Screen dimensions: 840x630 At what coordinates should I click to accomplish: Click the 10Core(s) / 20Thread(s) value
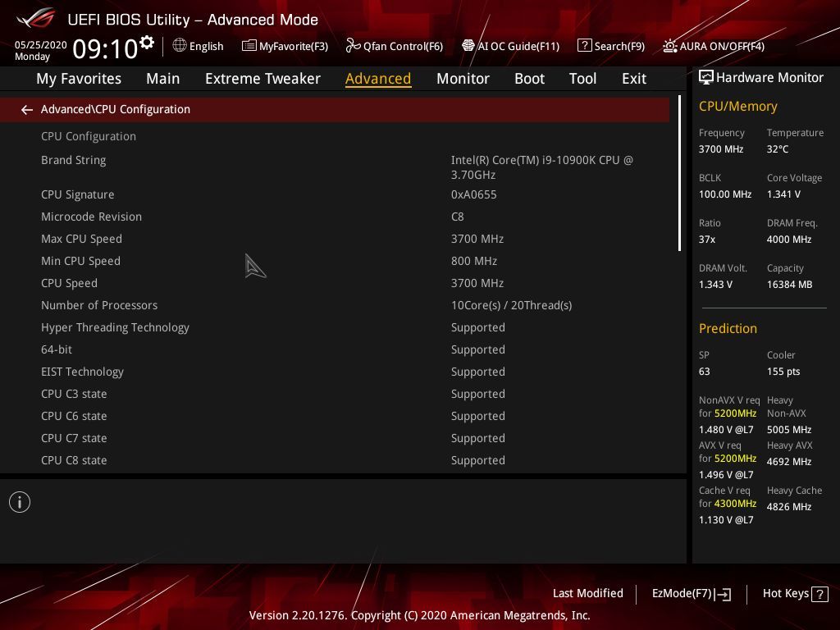click(x=511, y=305)
